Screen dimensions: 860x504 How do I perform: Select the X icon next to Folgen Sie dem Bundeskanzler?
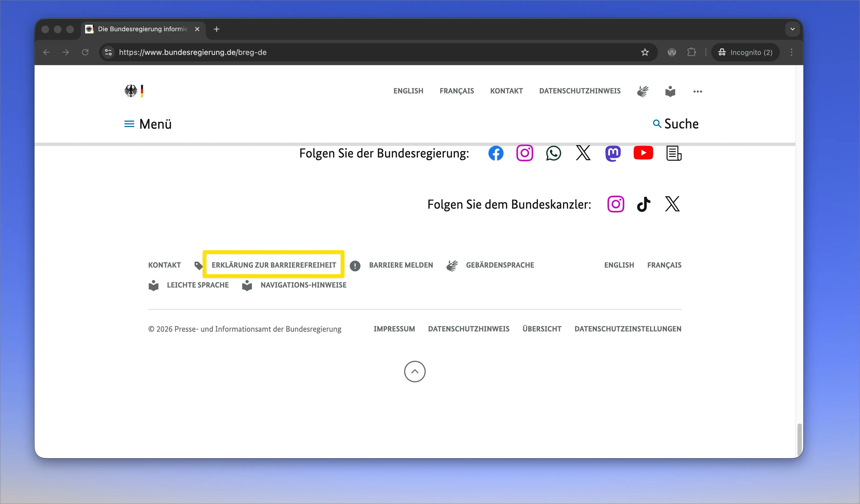click(672, 204)
